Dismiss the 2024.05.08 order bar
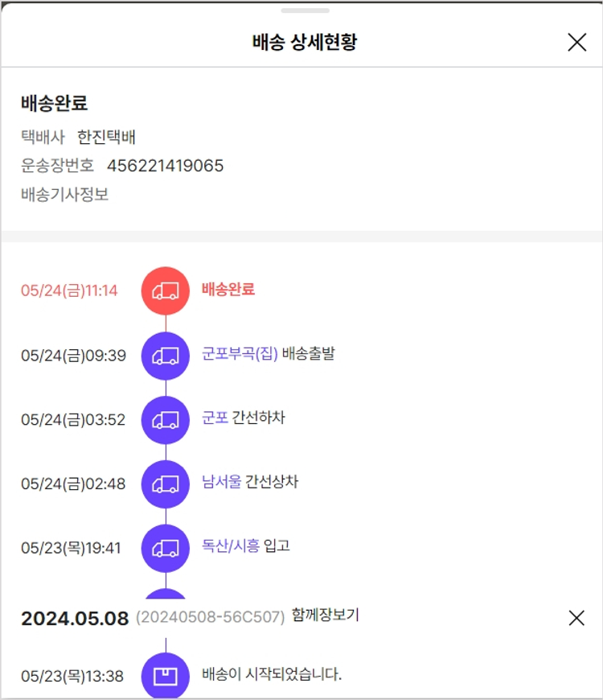 tap(576, 618)
